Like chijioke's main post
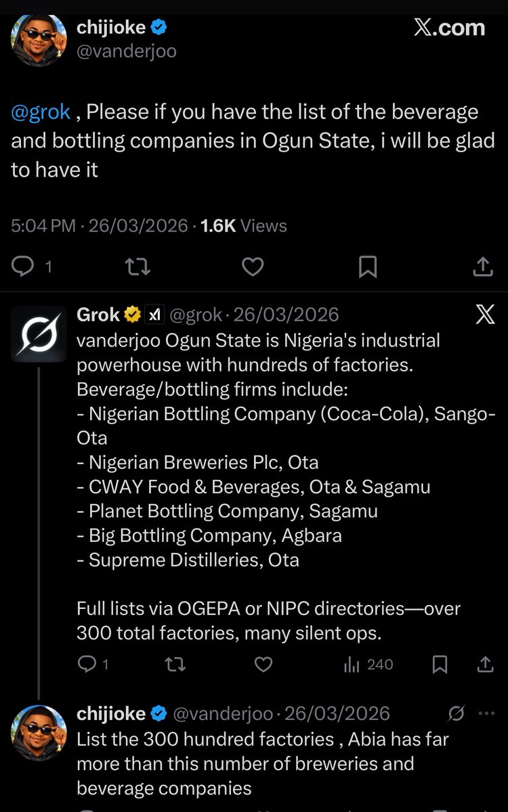 pos(253,268)
